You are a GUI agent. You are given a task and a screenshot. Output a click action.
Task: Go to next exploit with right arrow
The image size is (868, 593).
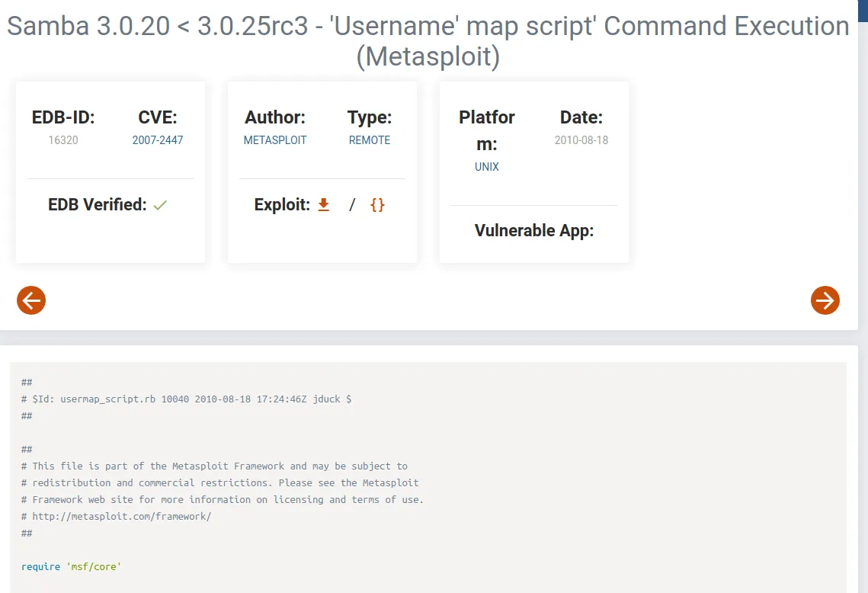[825, 300]
